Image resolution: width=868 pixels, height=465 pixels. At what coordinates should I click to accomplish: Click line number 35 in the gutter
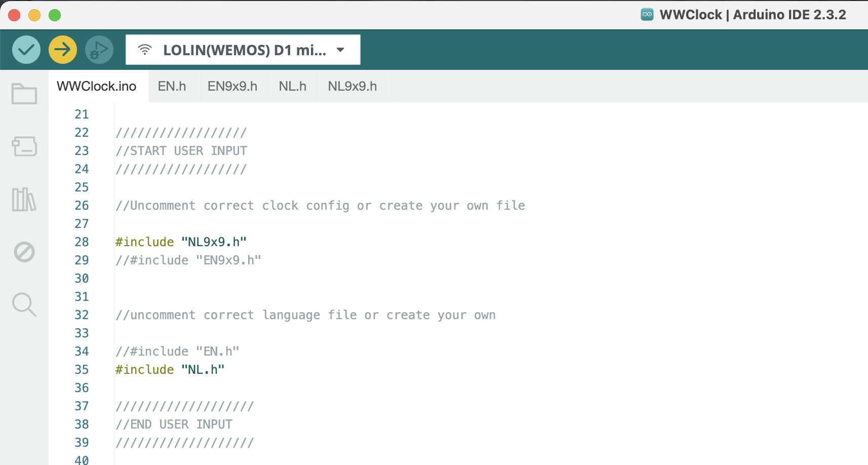tap(82, 370)
